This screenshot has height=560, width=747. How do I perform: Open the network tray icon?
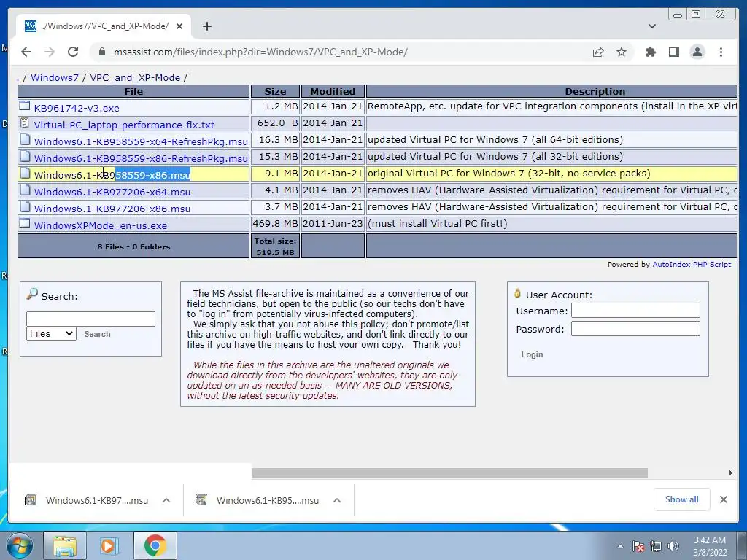coord(656,547)
